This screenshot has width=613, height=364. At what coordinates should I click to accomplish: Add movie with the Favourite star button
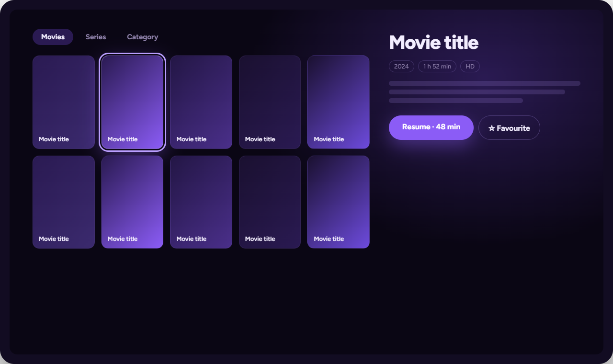[509, 128]
